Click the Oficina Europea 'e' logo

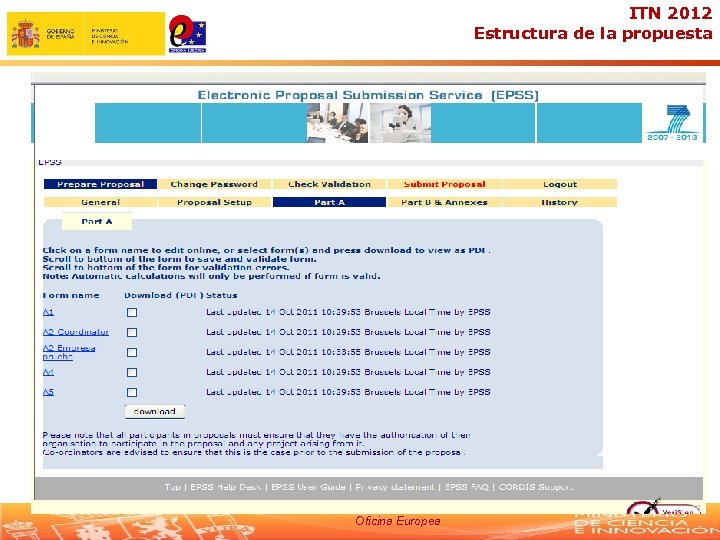[187, 34]
